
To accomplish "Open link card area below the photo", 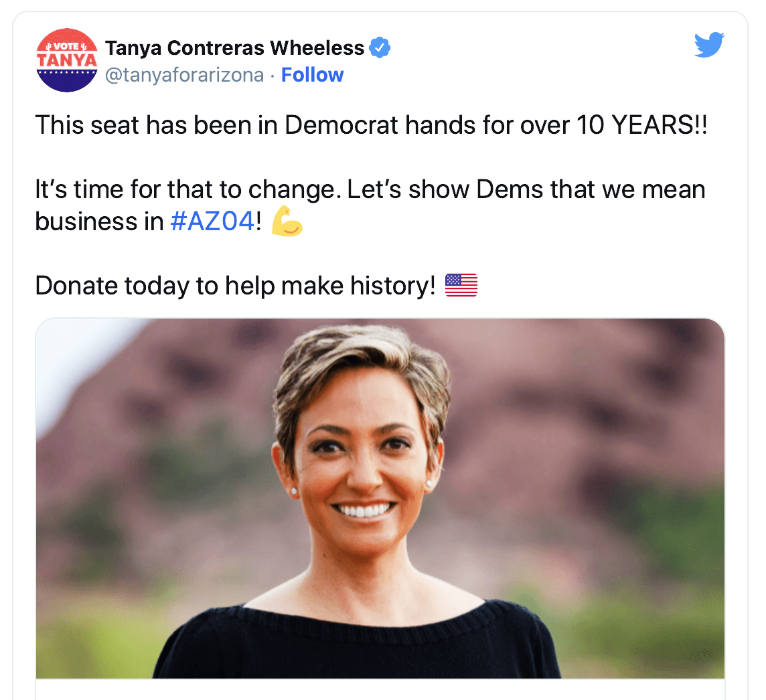I will point(380,689).
